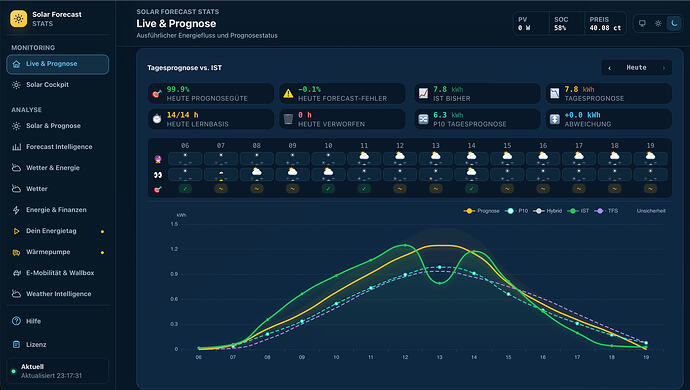Screen dimensions: 690x390
Task: Toggle Prognose series in chart legend
Action: tap(481, 211)
